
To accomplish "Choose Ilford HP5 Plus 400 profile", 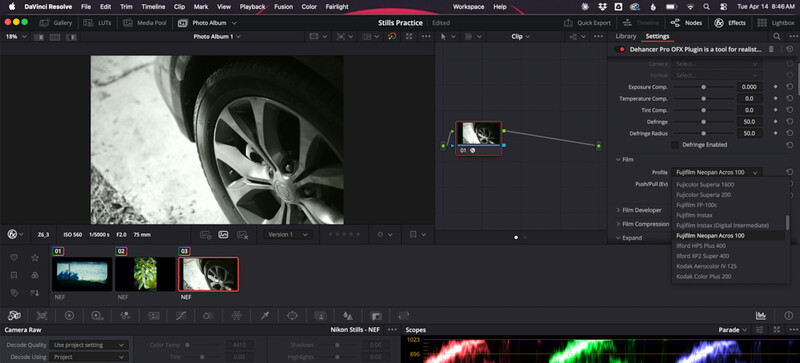I will coord(728,246).
